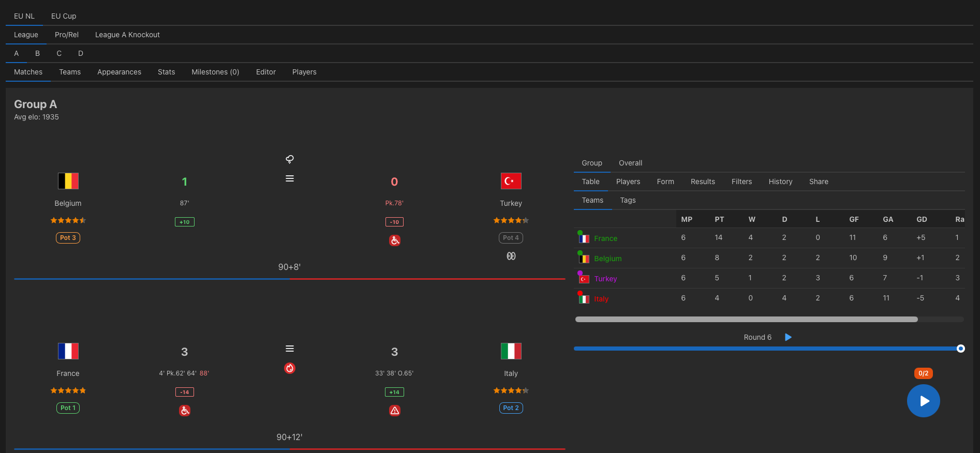This screenshot has height=453, width=980.
Task: Select group B tab
Action: (37, 53)
